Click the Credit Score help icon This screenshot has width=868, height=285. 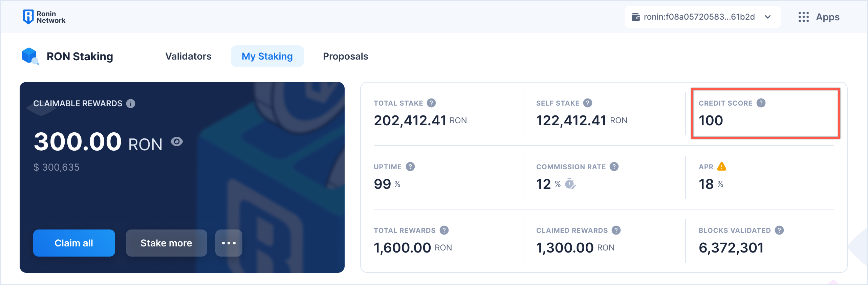[761, 103]
